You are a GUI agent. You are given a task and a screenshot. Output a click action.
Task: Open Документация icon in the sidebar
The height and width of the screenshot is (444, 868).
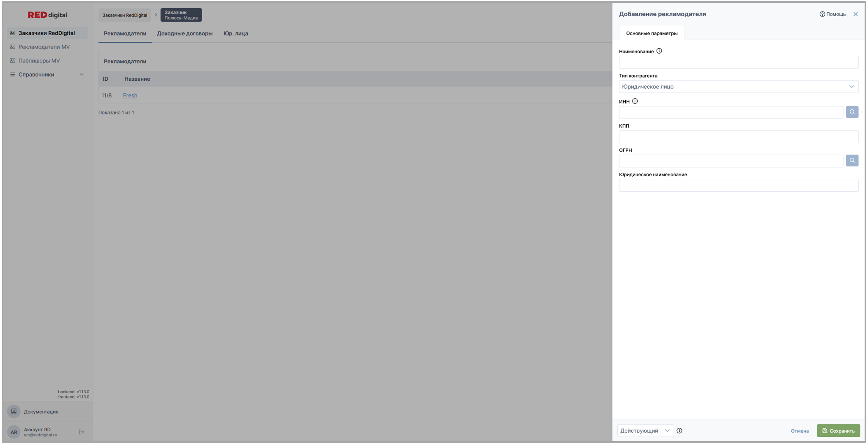point(14,411)
